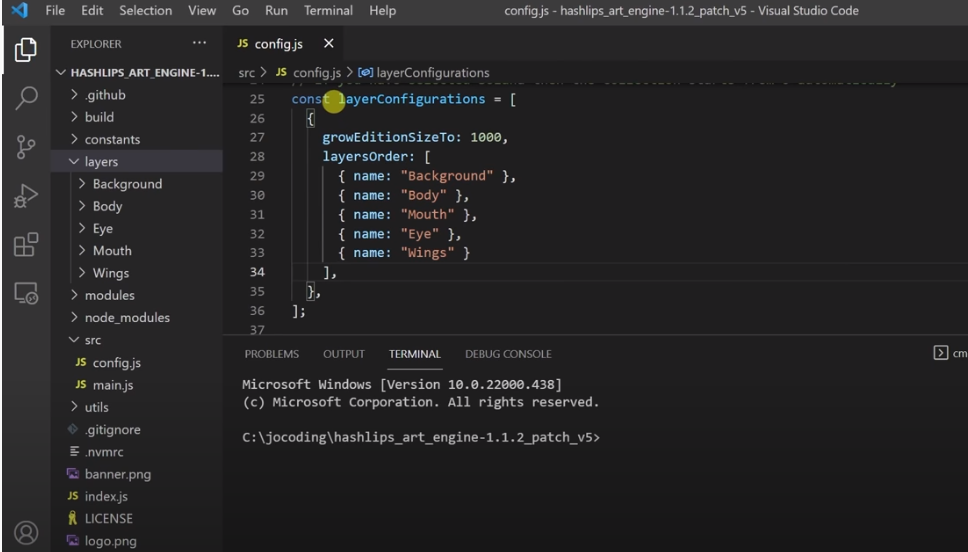Screen dimensions: 968x552
Task: Switch to the OUTPUT panel tab
Action: (x=344, y=354)
